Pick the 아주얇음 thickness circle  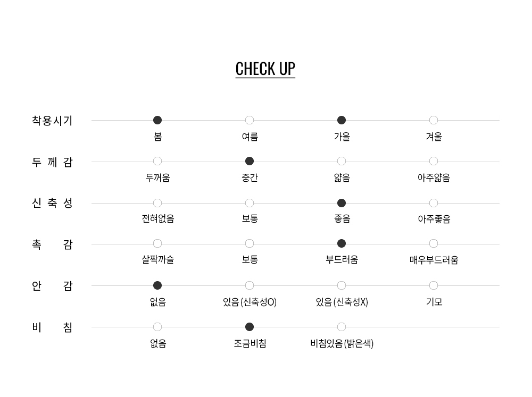(x=433, y=161)
